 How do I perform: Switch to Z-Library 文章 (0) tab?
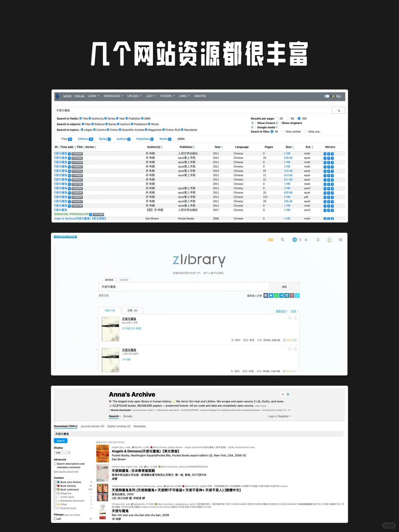(132, 310)
